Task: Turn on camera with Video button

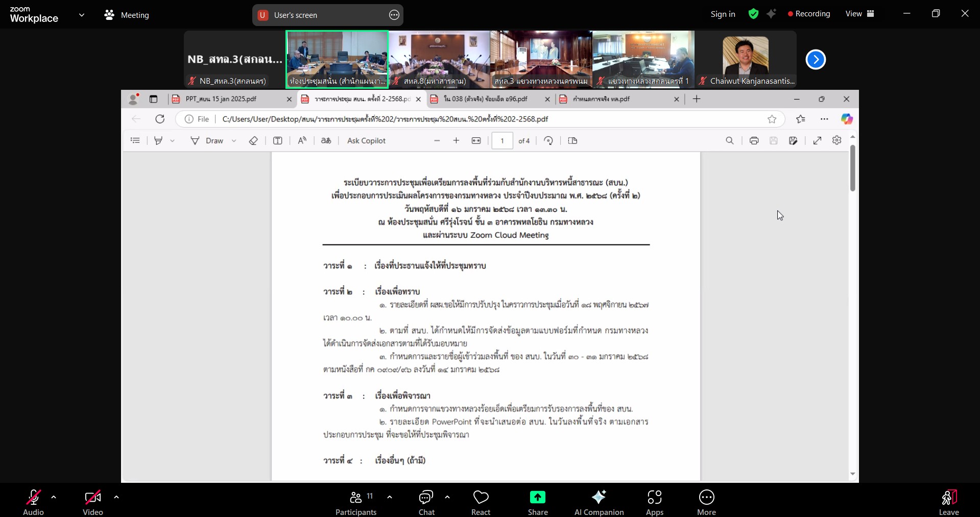Action: [93, 502]
